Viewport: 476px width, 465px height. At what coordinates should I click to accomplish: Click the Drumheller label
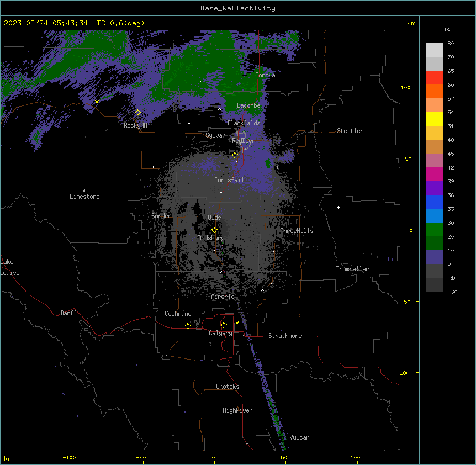pos(352,269)
